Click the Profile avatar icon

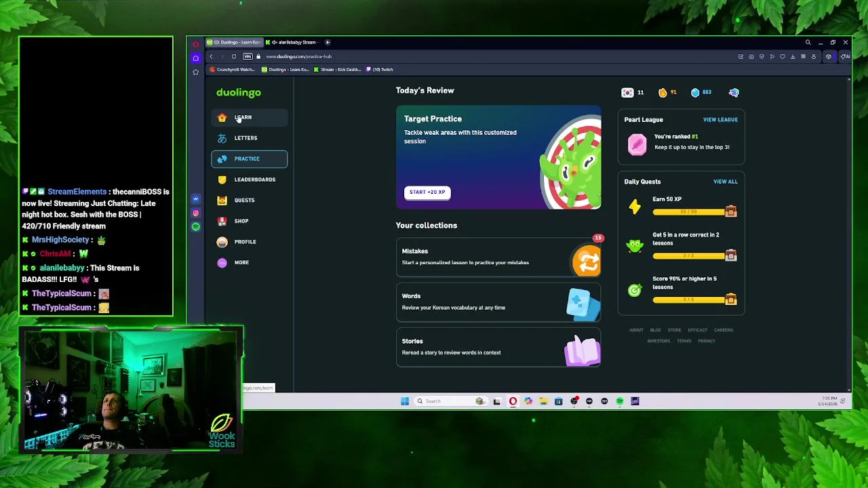pos(222,242)
